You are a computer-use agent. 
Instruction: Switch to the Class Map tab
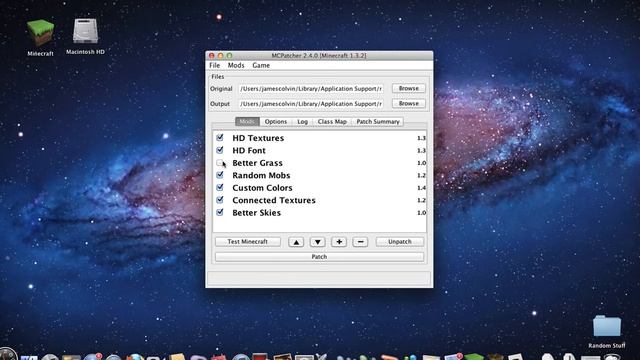coord(332,122)
